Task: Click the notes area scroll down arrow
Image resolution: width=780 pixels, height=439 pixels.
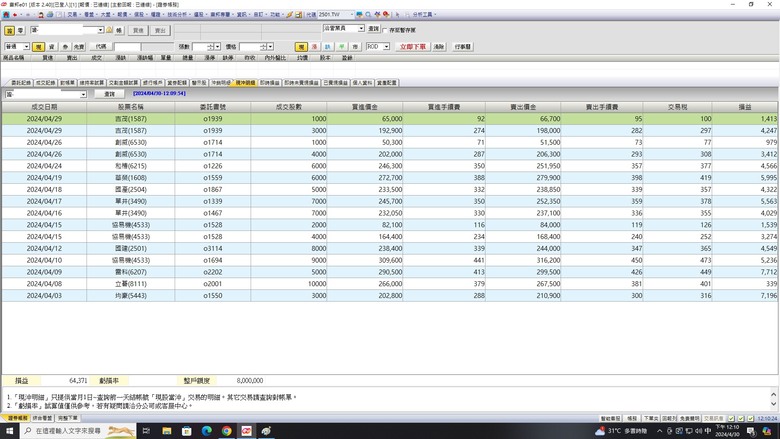Action: click(x=773, y=405)
